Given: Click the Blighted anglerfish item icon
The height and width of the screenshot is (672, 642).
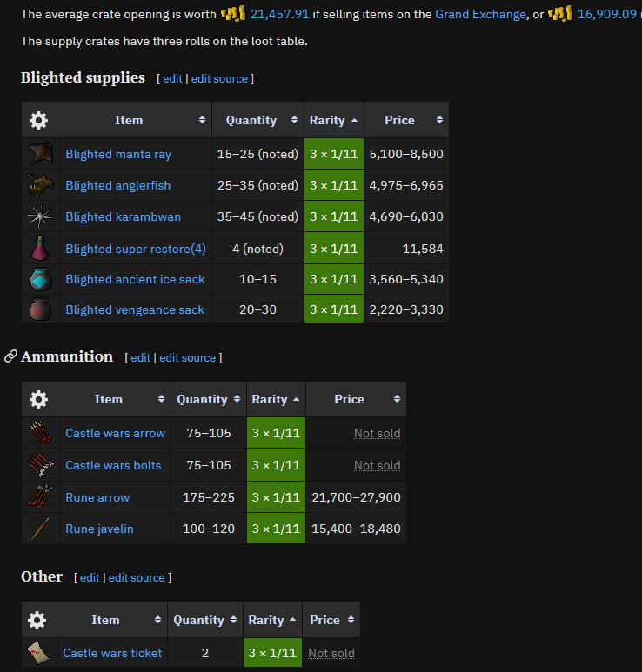Looking at the screenshot, I should [x=41, y=185].
